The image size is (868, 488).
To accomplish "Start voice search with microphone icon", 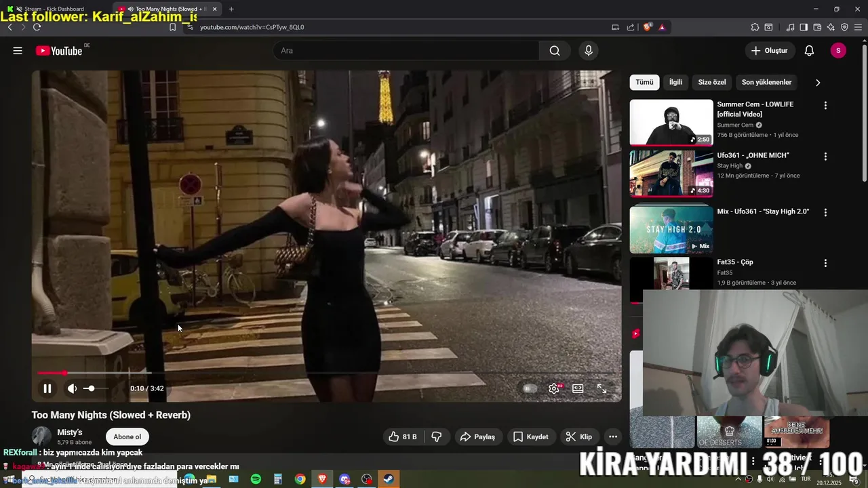I will pyautogui.click(x=588, y=51).
